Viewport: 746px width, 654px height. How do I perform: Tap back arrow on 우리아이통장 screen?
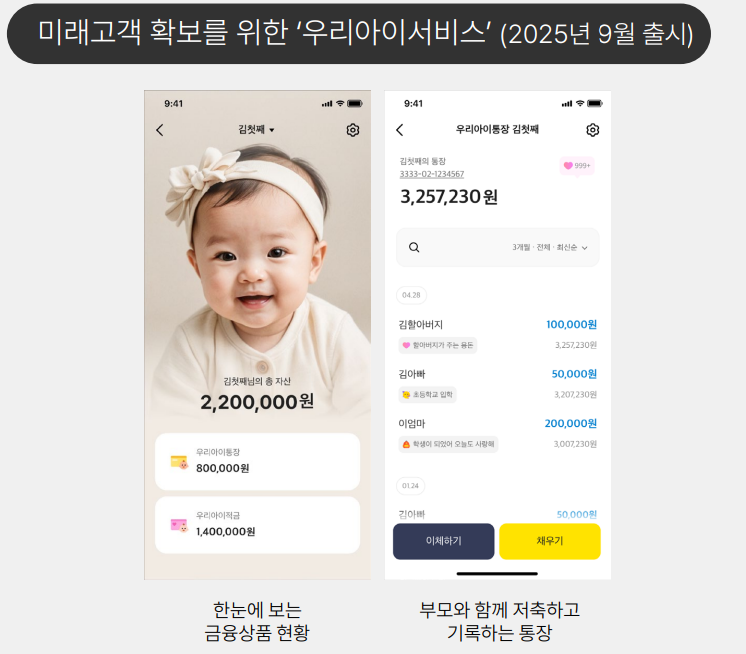click(x=400, y=130)
